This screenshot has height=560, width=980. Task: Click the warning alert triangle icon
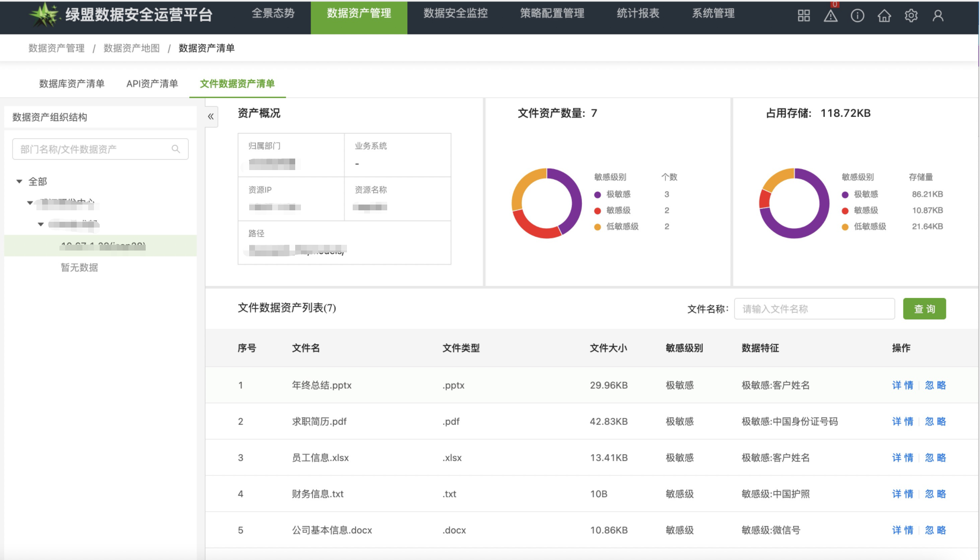[x=830, y=16]
